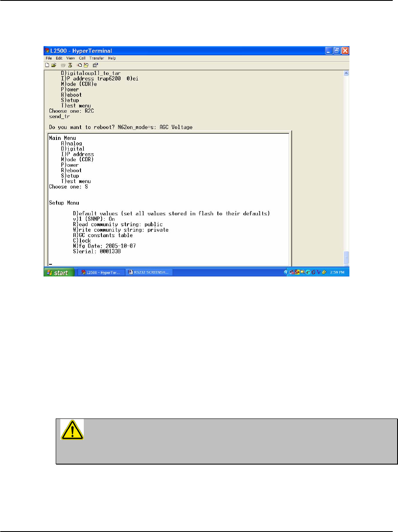Click 'R)ead community string: public' line
Viewport: 398px width, 532px height.
pos(117,225)
